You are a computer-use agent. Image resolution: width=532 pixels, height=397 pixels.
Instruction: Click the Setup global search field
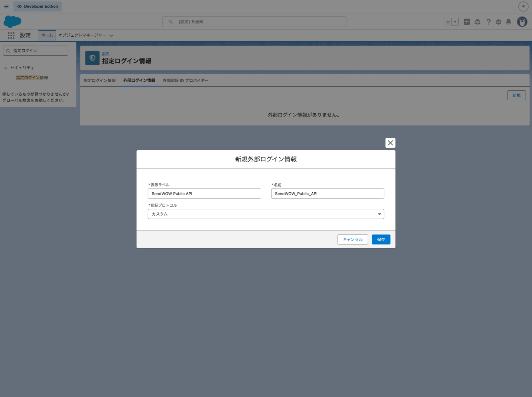tap(254, 22)
